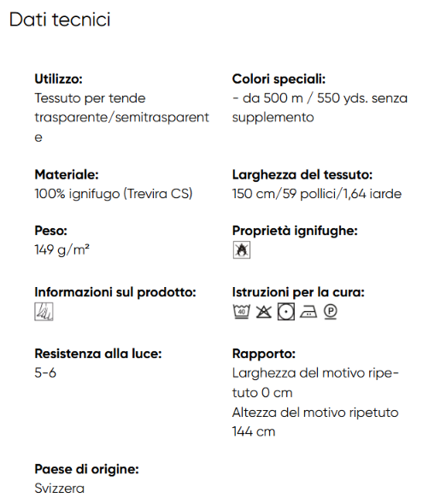The width and height of the screenshot is (446, 504).
Task: Click the curtain fabric product info icon
Action: click(x=44, y=312)
